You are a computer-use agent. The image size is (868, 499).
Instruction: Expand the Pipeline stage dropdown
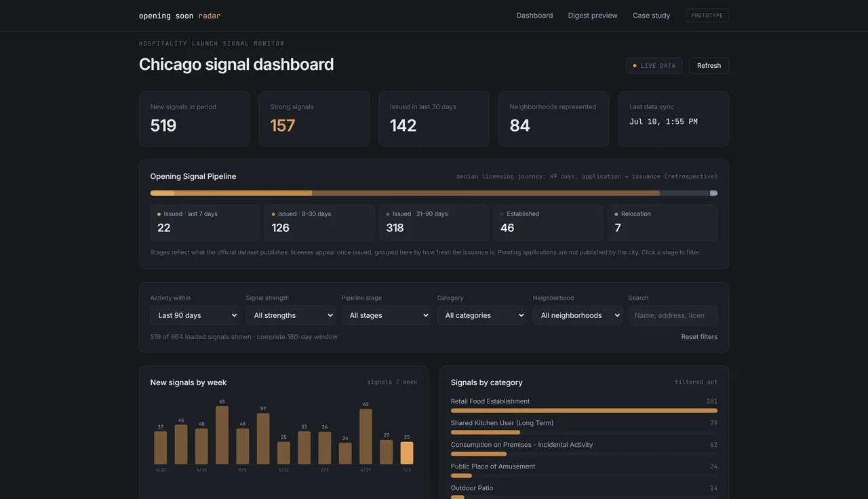coord(386,315)
